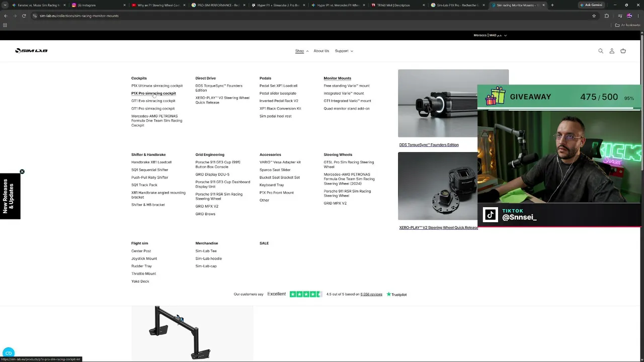
Task: Open the Chrome apps grid icon
Action: (5, 25)
